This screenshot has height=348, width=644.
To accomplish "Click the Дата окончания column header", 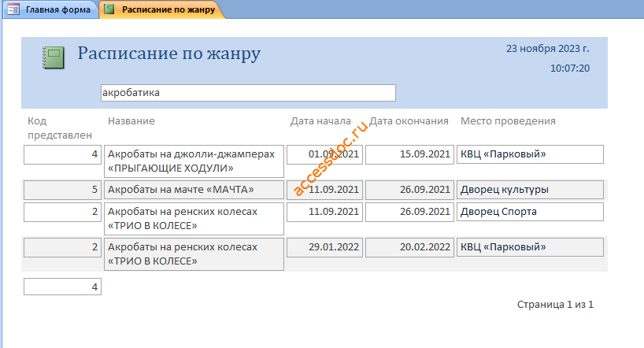I will tap(409, 121).
